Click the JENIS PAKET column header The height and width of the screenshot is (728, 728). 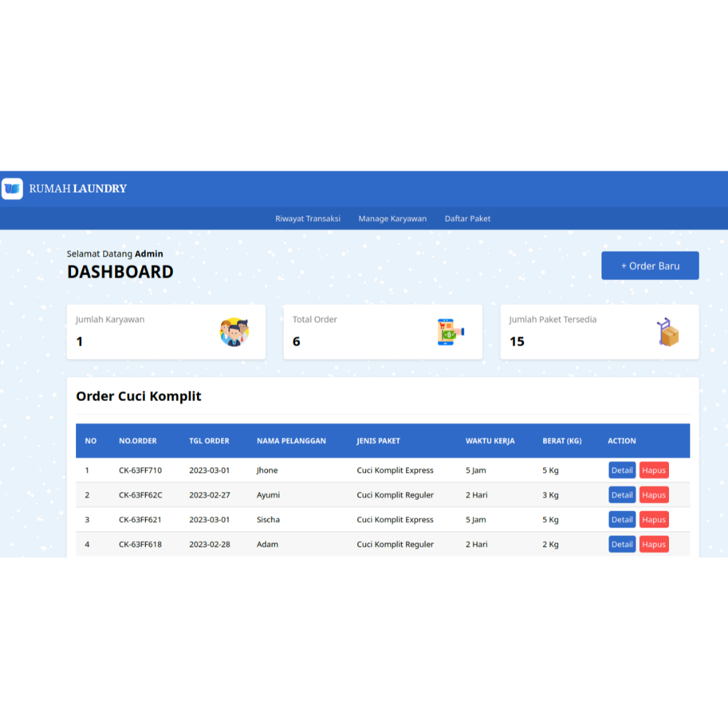pos(378,441)
